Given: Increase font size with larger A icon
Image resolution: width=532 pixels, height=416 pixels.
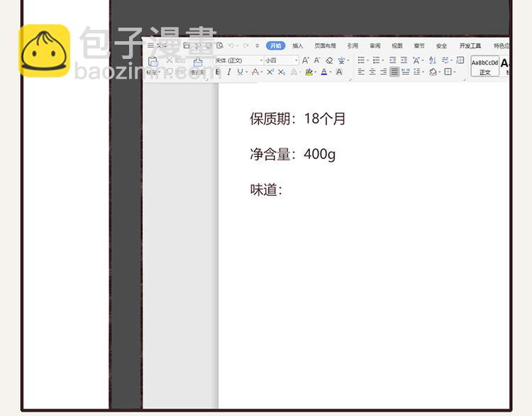Looking at the screenshot, I should pos(306,60).
